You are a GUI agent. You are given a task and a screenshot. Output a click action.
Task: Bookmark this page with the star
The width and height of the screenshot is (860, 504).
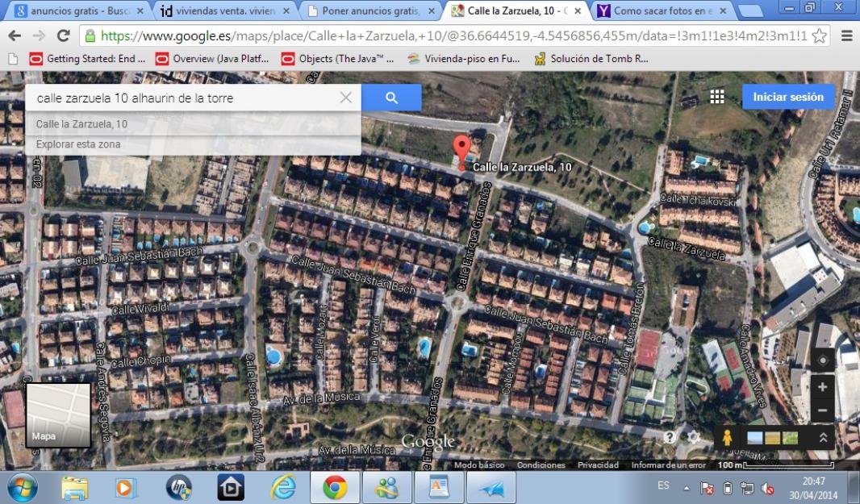click(819, 36)
